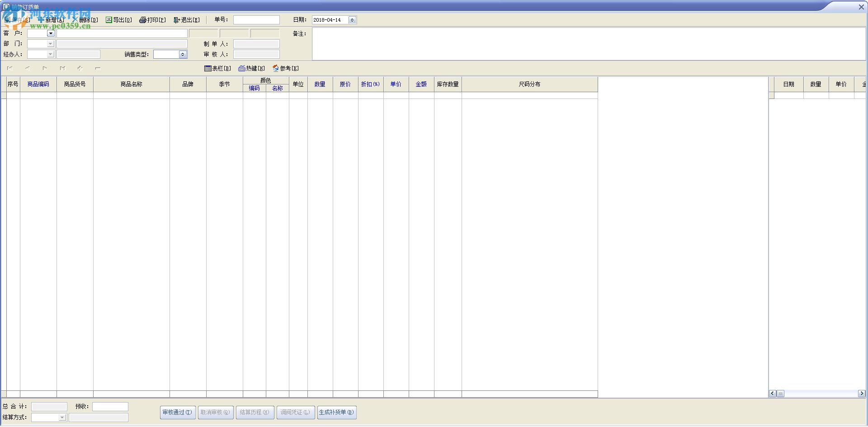Image resolution: width=868 pixels, height=427 pixels.
Task: Click the 生成补货单(B) button
Action: coord(337,413)
